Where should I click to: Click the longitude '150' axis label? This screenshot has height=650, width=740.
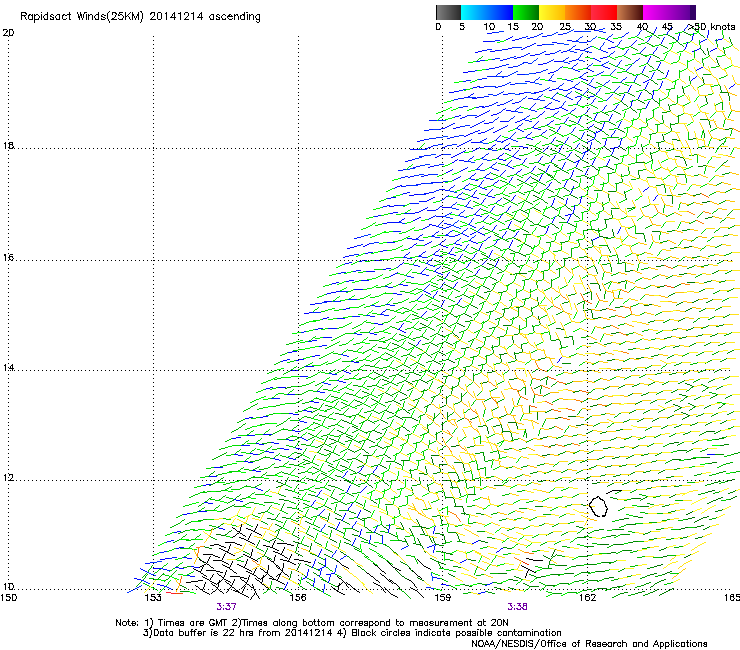[x=8, y=598]
